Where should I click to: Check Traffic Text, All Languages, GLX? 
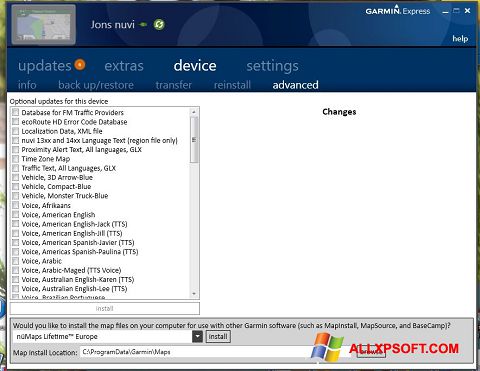click(16, 168)
